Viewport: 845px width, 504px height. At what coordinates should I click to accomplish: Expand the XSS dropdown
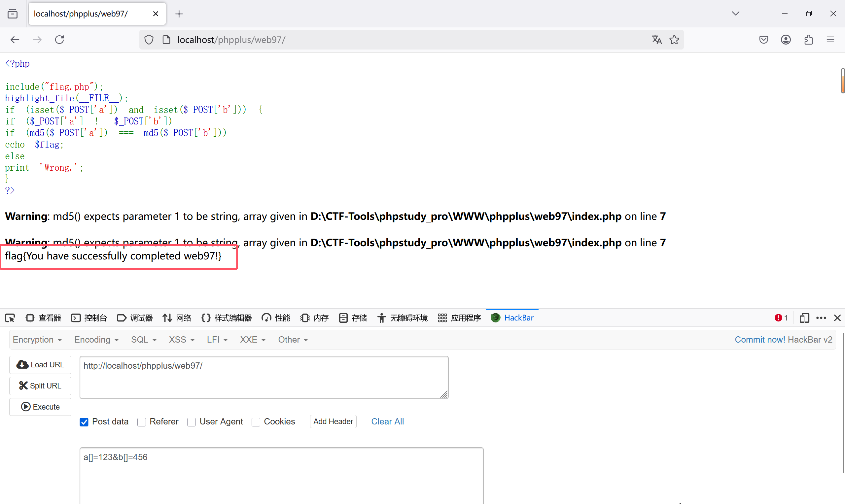click(181, 340)
